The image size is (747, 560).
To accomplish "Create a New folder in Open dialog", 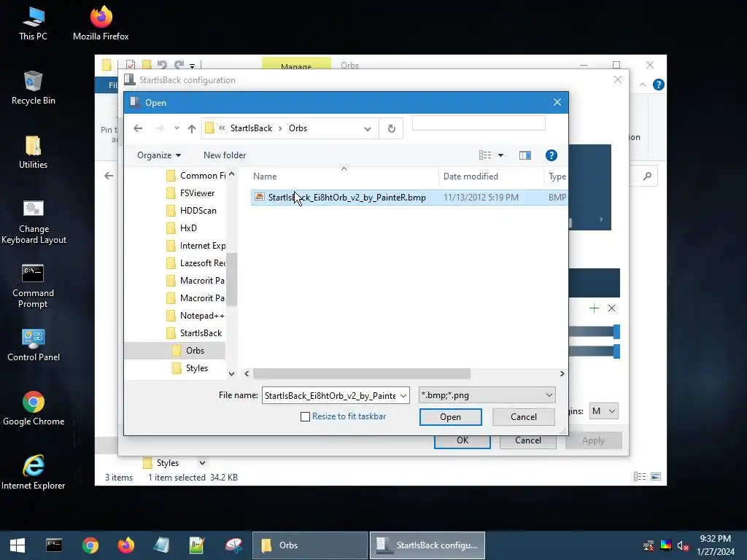I will point(225,155).
